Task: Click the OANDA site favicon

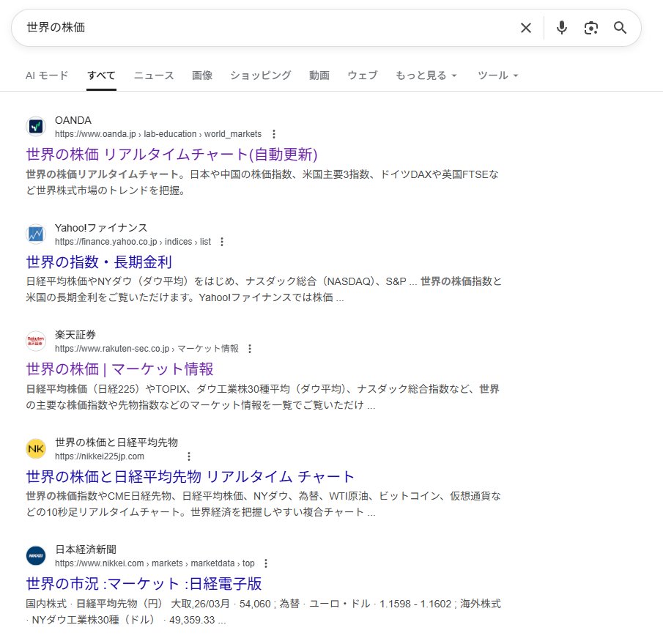Action: 36,127
